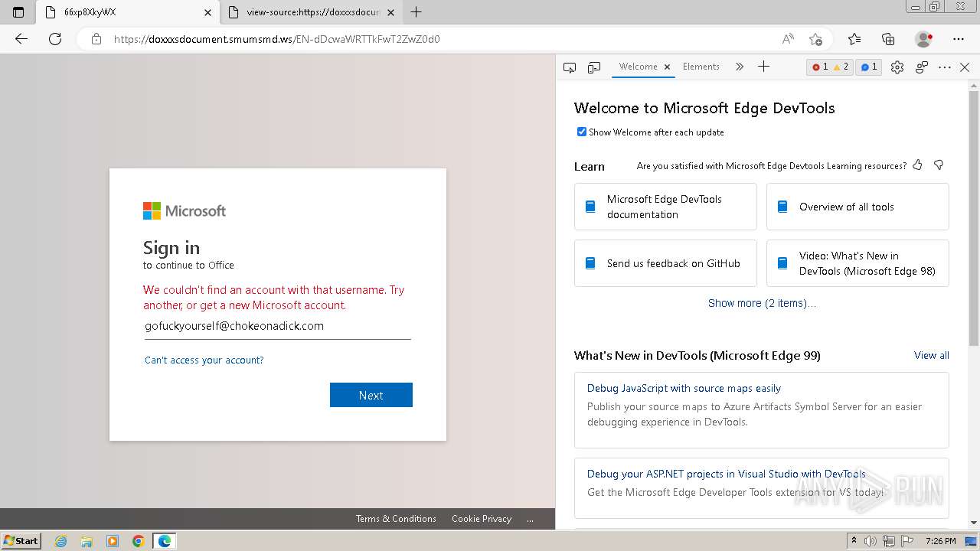The image size is (980, 551).
Task: Expand more DevTools tabs chevron
Action: [739, 67]
